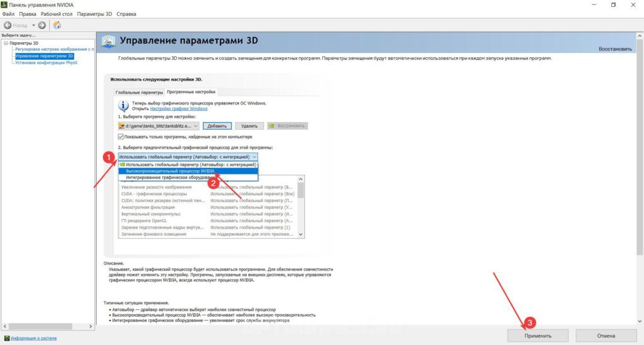The height and width of the screenshot is (345, 644).
Task: Open the Back button history dropdown arrow
Action: click(x=33, y=25)
